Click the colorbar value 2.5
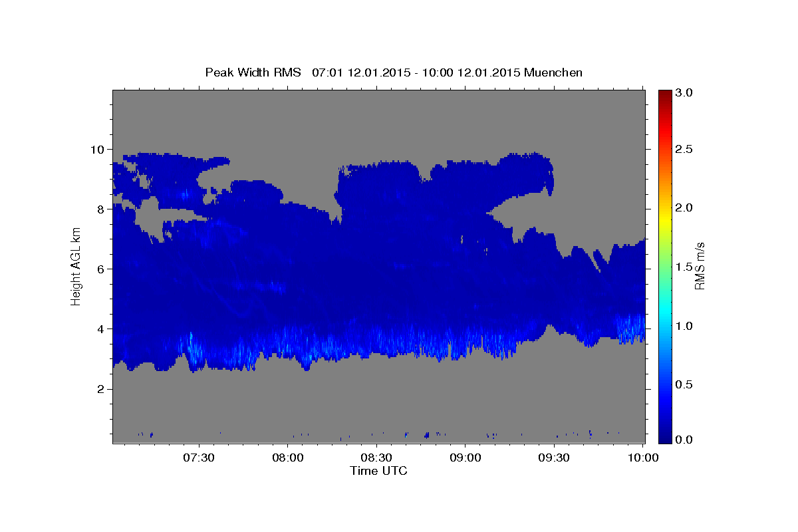 (685, 149)
